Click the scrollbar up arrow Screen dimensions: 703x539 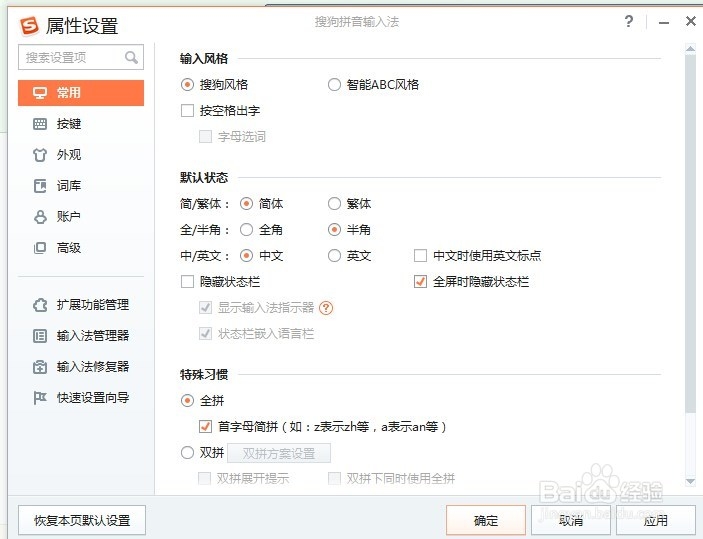[x=690, y=48]
